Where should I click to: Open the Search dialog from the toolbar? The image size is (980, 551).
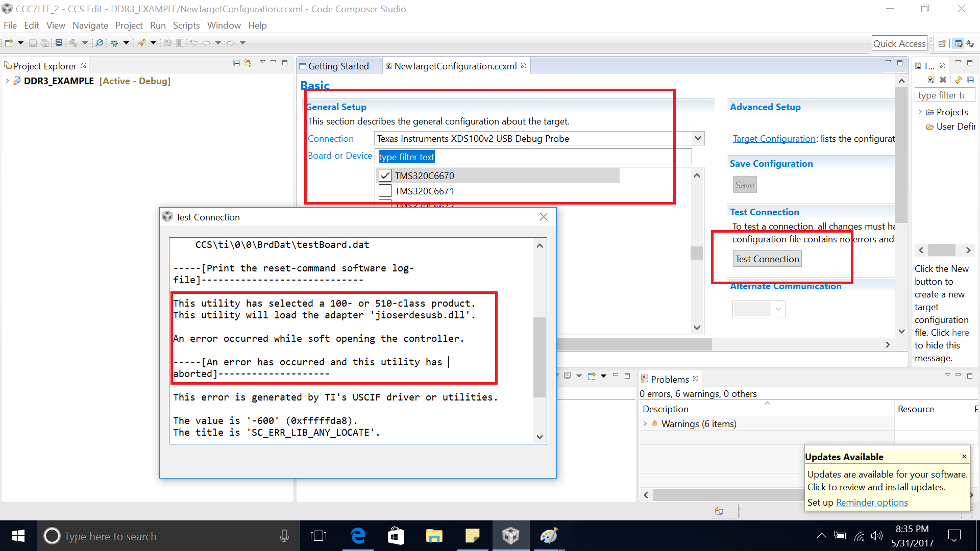tap(99, 43)
